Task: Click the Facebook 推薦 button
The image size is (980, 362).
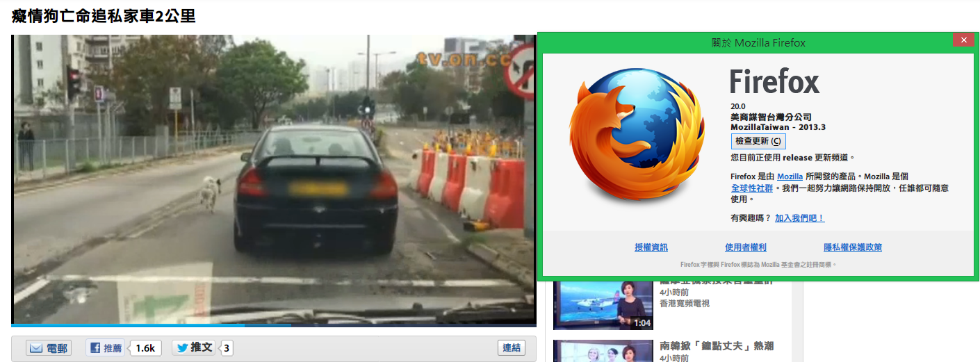Action: 106,348
